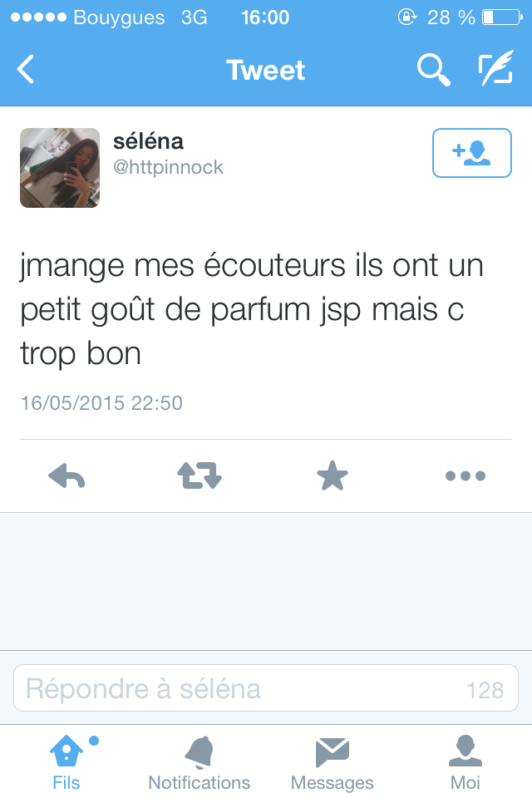Tap the tweet timestamp 16/05/2015 22:50
532x798 pixels.
[x=101, y=403]
